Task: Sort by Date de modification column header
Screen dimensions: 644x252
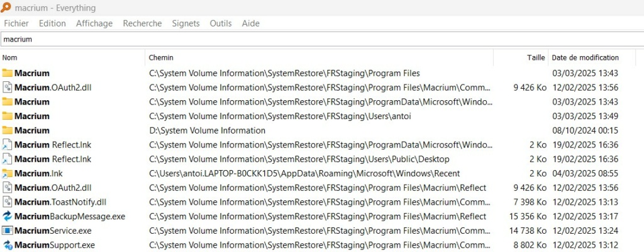Action: (x=592, y=58)
